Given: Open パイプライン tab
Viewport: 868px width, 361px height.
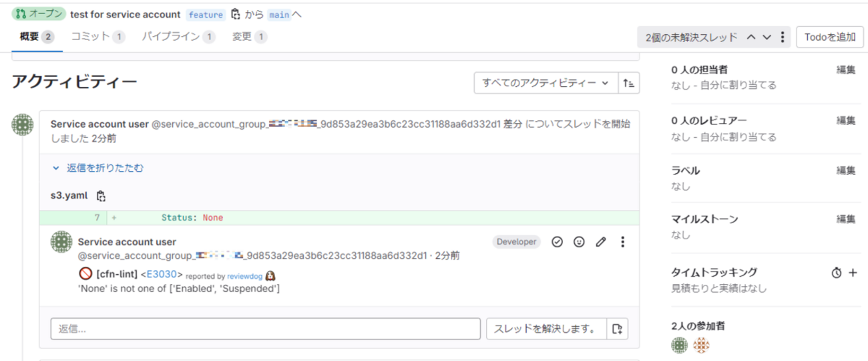Looking at the screenshot, I should [178, 37].
